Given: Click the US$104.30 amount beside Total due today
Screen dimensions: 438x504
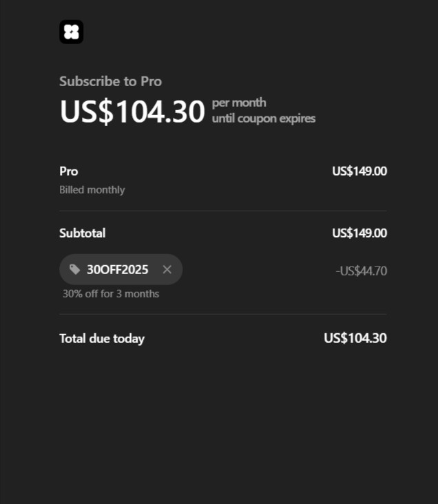Looking at the screenshot, I should (355, 338).
